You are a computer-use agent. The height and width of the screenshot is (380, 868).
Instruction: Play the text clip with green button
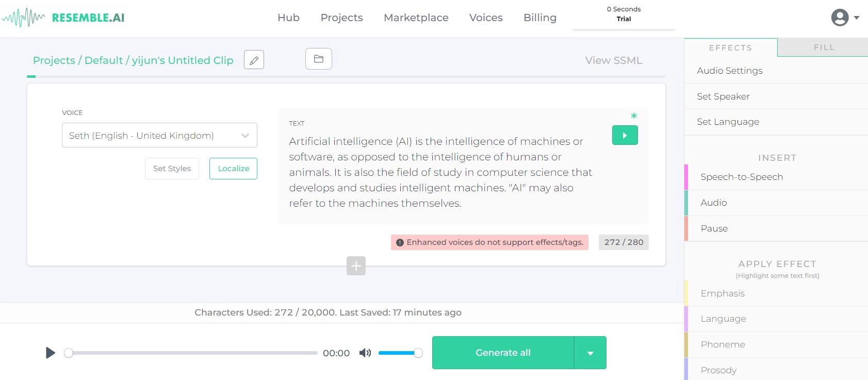625,135
